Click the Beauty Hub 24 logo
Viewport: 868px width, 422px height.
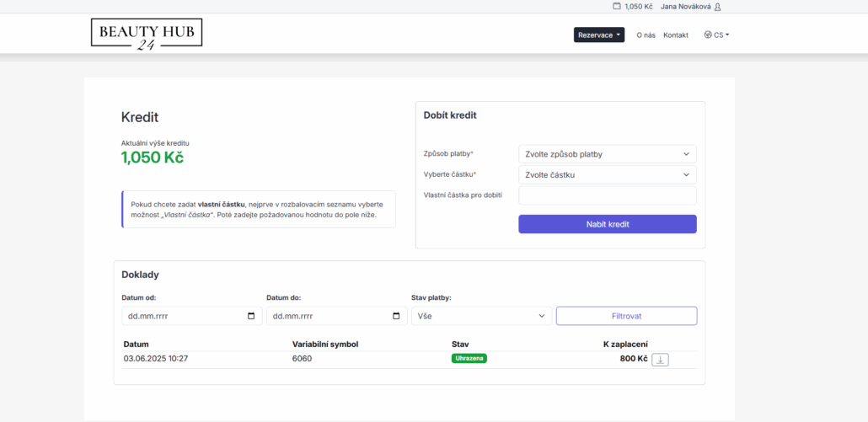(147, 34)
